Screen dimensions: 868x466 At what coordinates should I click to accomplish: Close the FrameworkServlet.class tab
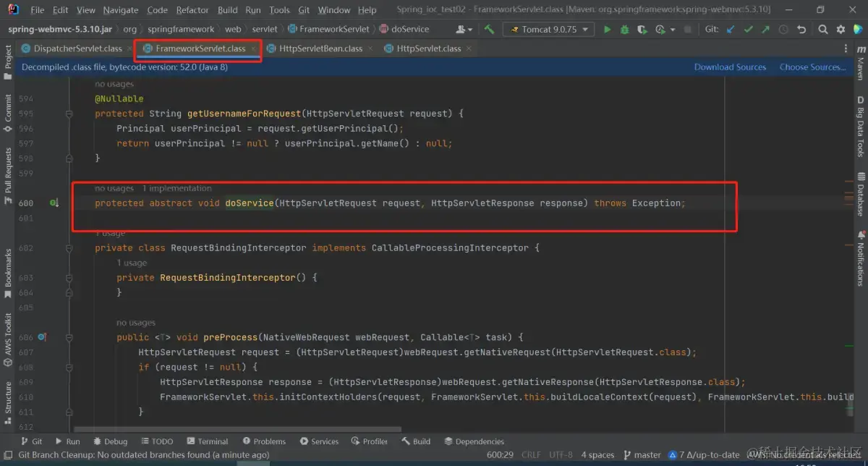tap(253, 48)
